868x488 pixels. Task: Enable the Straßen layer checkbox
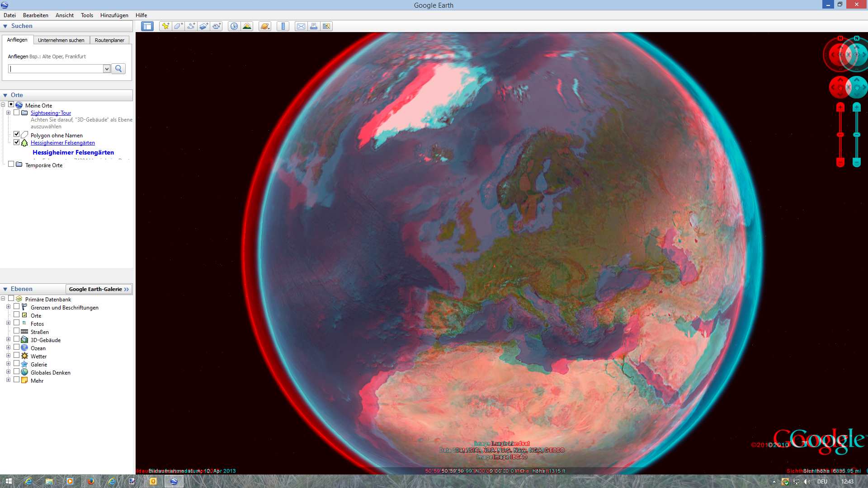(17, 331)
